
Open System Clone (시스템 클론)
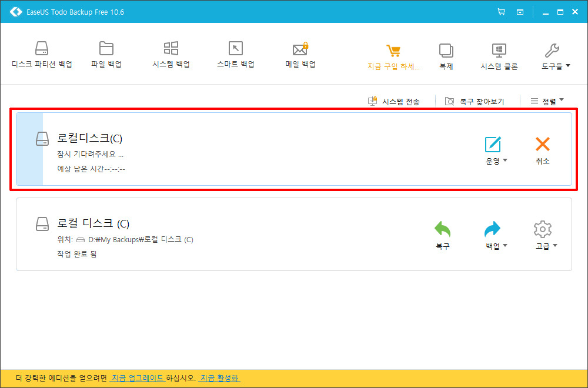click(x=499, y=56)
